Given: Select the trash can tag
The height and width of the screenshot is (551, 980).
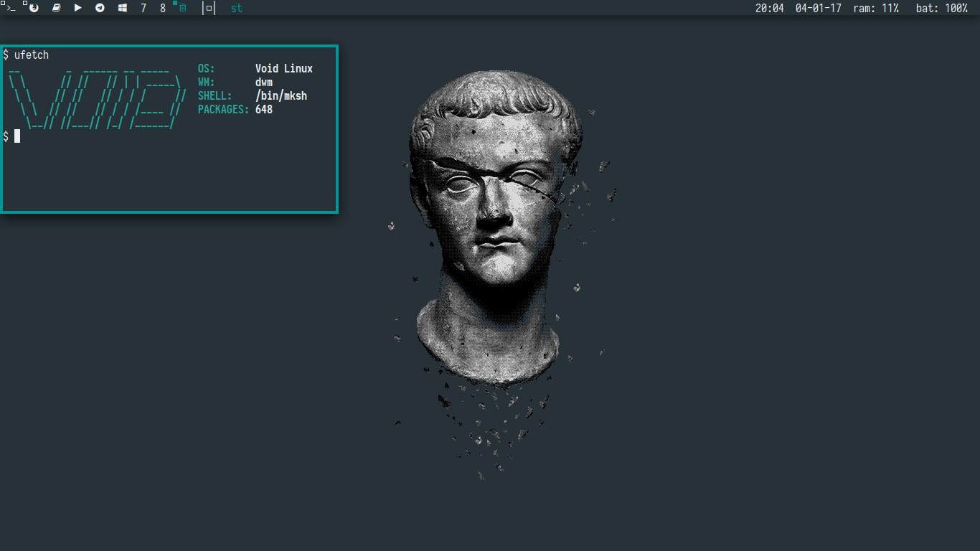Looking at the screenshot, I should [183, 8].
